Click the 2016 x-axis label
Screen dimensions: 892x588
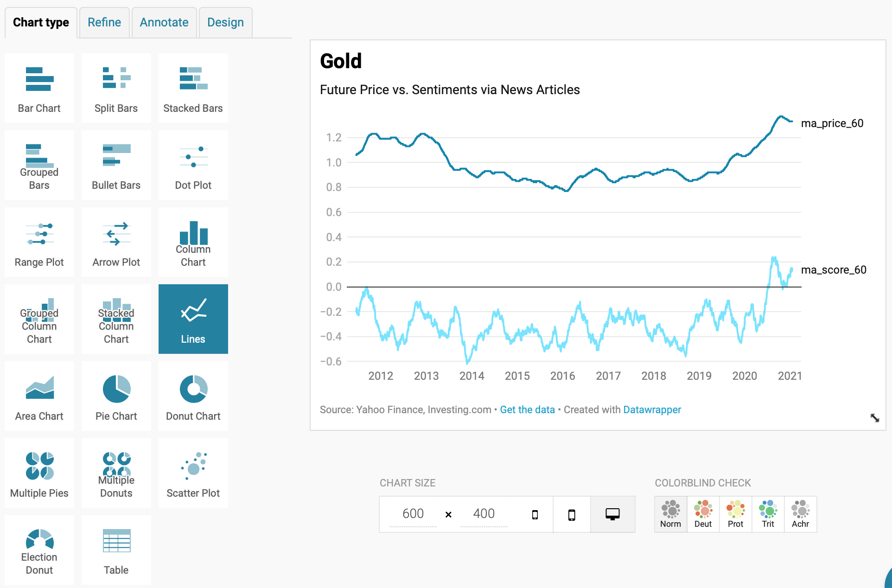point(562,376)
